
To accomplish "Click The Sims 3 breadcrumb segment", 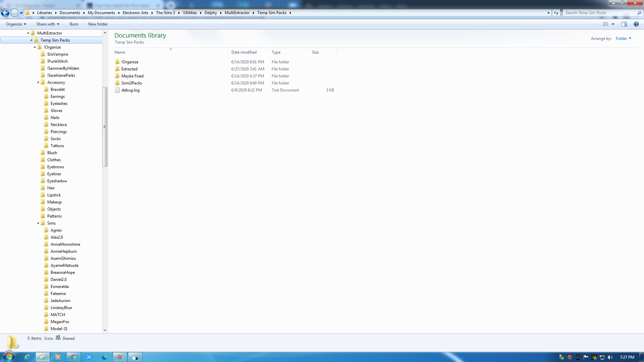I will click(x=165, y=13).
